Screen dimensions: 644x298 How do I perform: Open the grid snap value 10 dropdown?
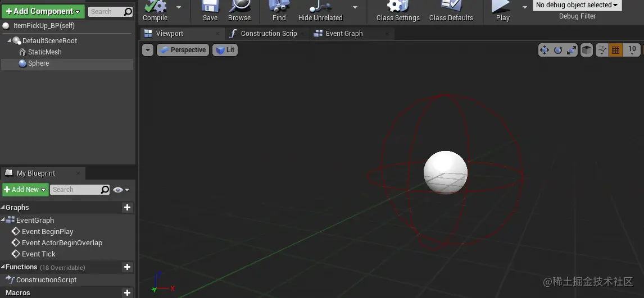[632, 50]
